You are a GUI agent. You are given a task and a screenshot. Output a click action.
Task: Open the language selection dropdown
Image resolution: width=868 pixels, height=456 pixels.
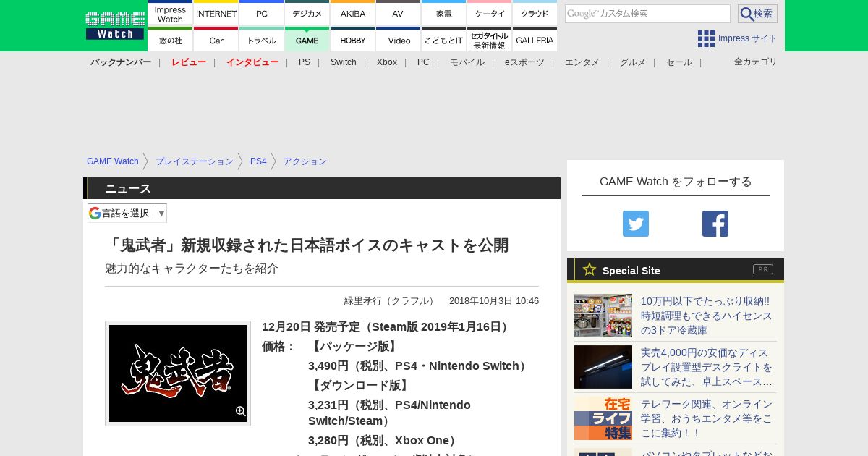(127, 213)
